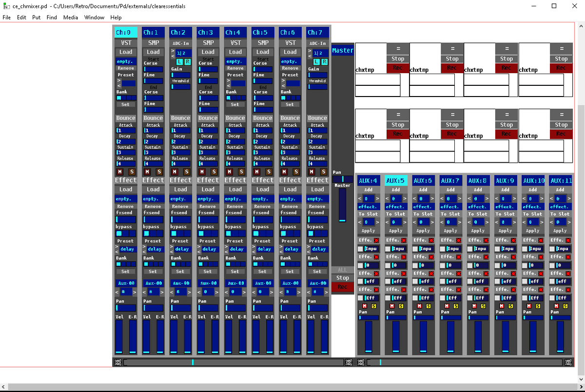Tick the checkbox beside Inpu in AUX:4
The image size is (585, 392).
click(x=361, y=249)
